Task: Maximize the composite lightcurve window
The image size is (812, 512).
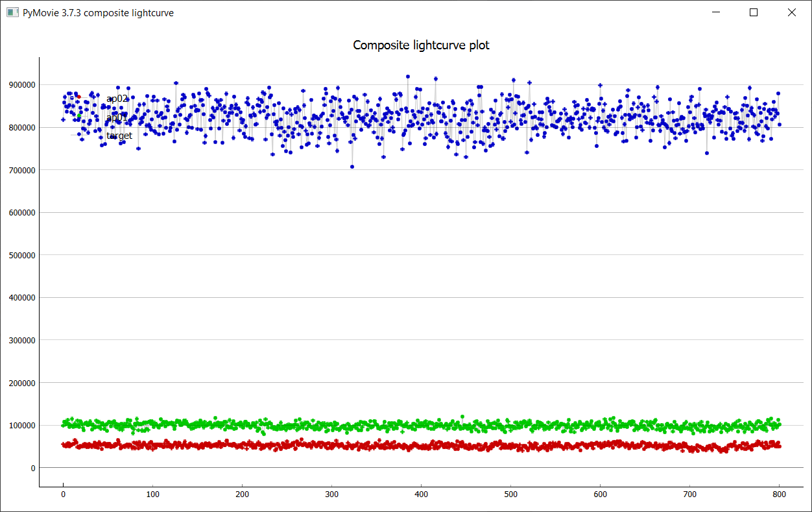Action: (754, 12)
